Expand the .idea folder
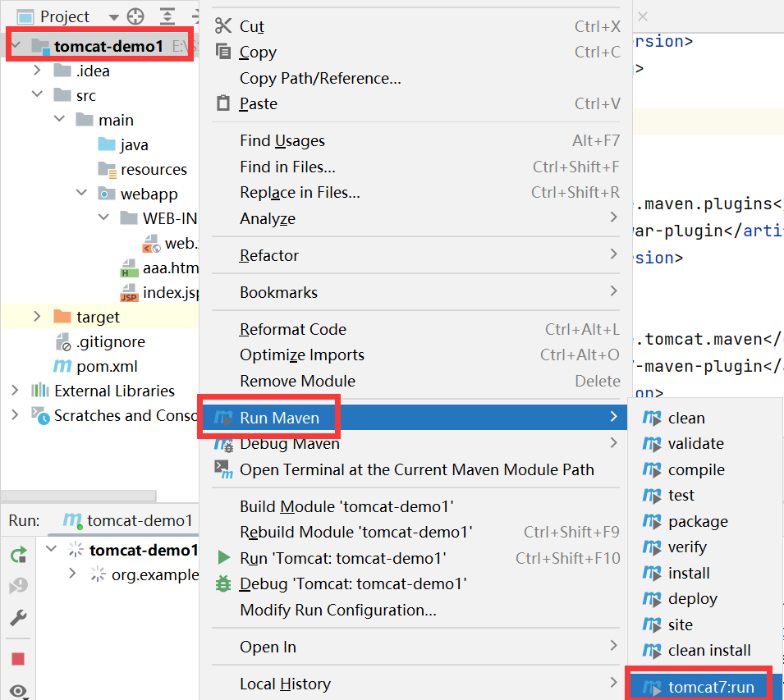Viewport: 784px width, 700px height. [37, 70]
